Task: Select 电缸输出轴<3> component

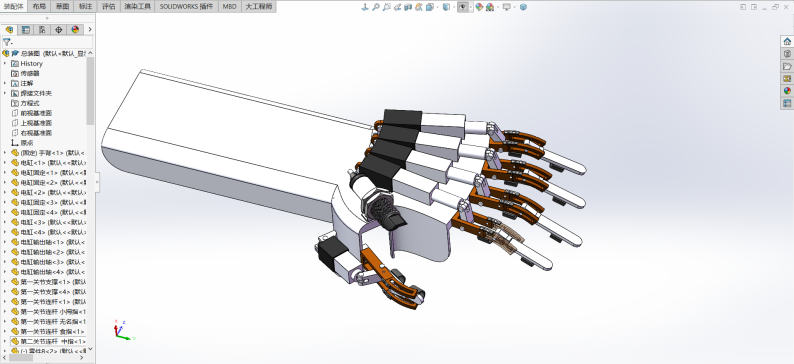Action: 49,262
